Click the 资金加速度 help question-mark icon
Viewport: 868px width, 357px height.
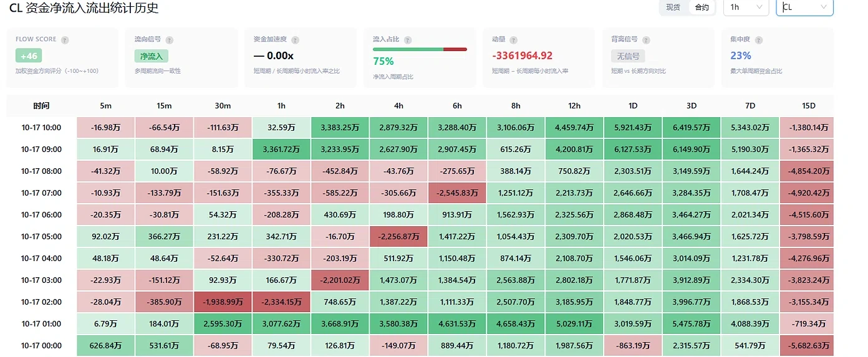(x=294, y=40)
